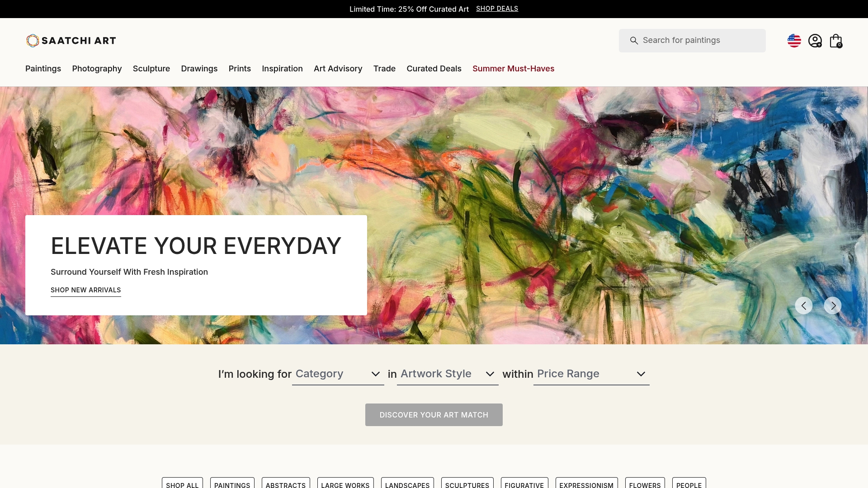Screen dimensions: 868x488
Task: Expand the Price Range dropdown
Action: click(x=591, y=374)
